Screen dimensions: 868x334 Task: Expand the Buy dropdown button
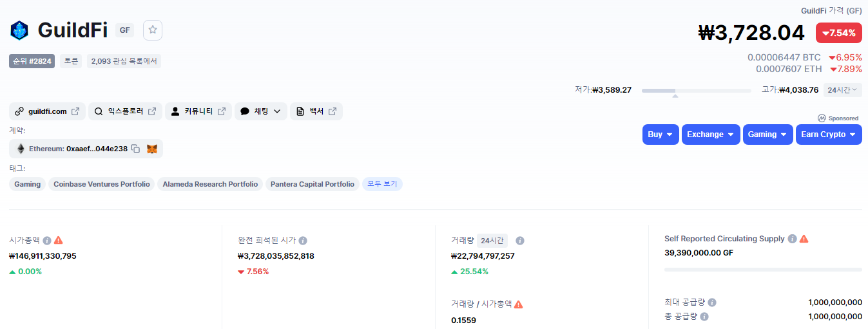[x=661, y=135]
